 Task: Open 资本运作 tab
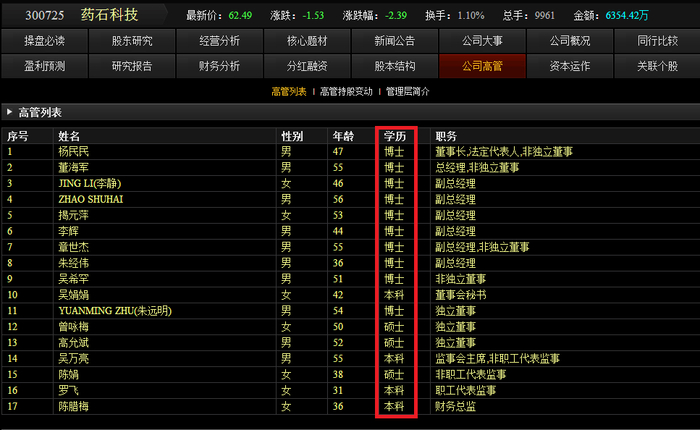[x=570, y=66]
